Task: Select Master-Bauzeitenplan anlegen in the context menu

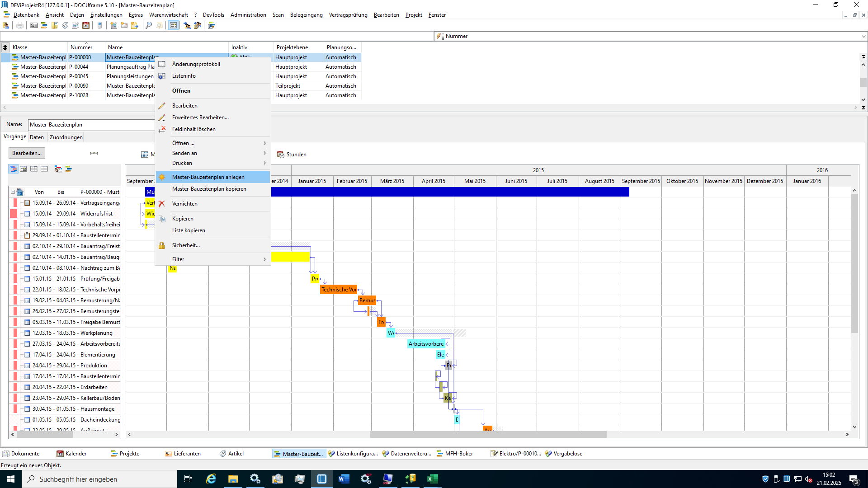Action: tap(213, 177)
